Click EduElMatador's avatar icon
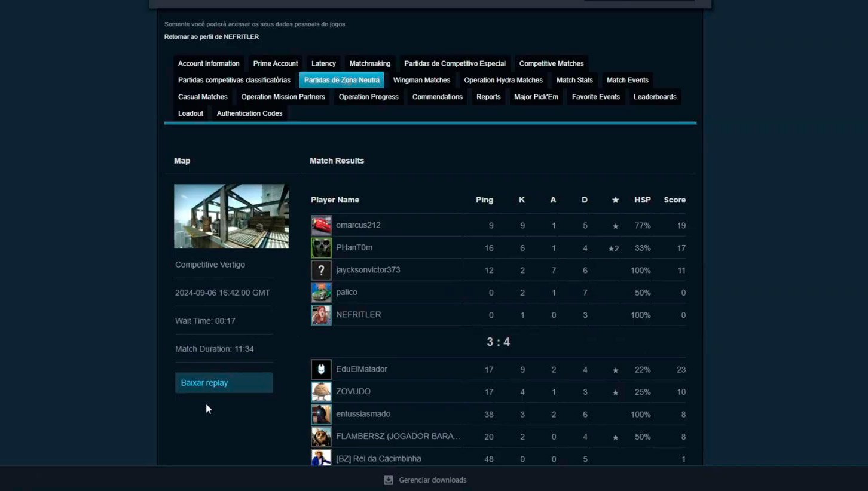The width and height of the screenshot is (868, 491). click(x=321, y=370)
